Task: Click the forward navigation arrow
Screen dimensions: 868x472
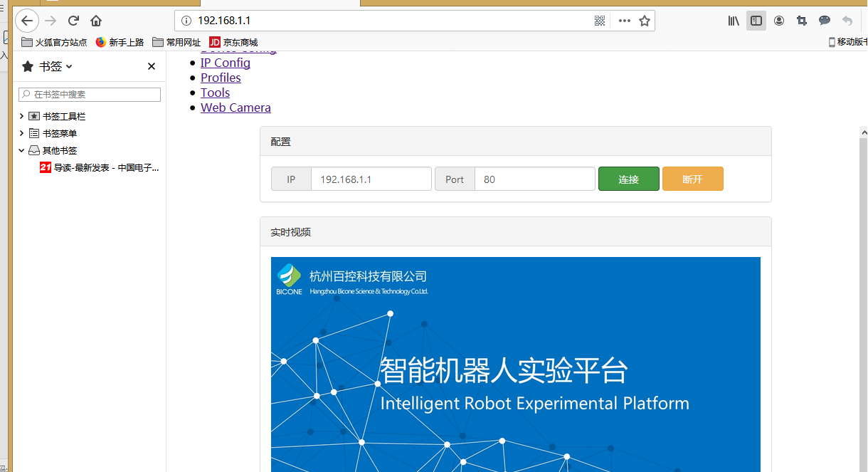Action: (51, 21)
